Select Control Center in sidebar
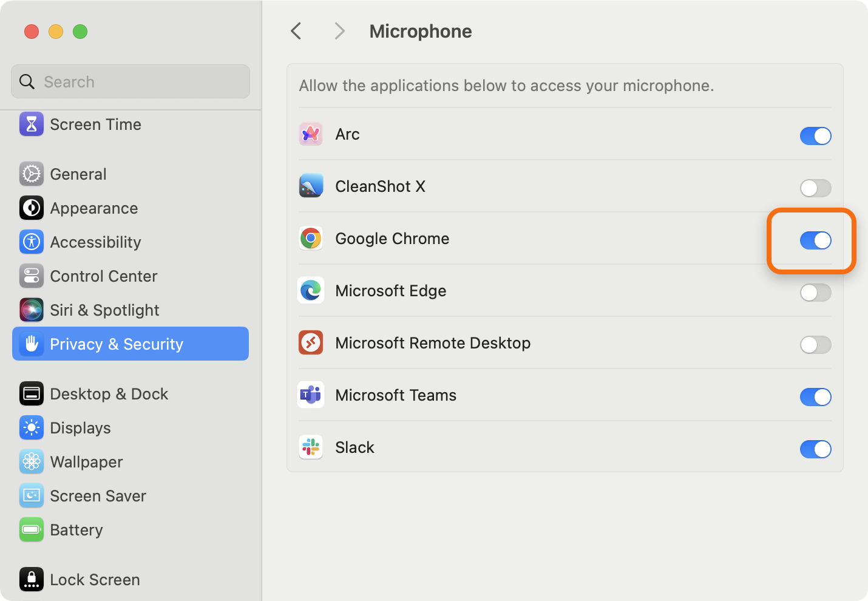868x601 pixels. (104, 276)
